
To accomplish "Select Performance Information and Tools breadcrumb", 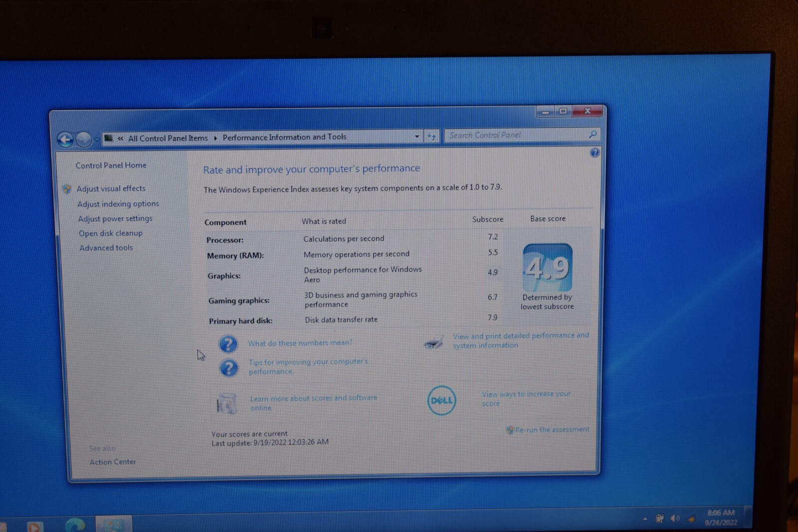I will point(284,137).
